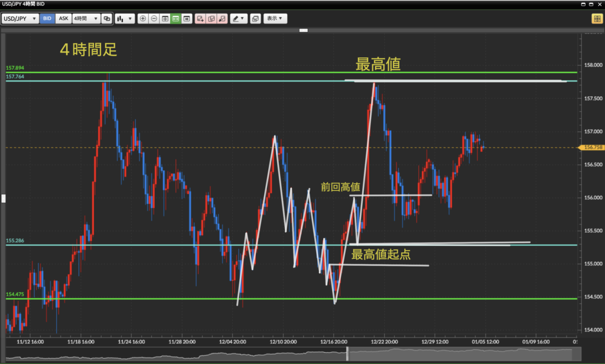Click the middle pink chart settings icon
Image resolution: width=605 pixels, height=364 pixels.
(x=211, y=18)
